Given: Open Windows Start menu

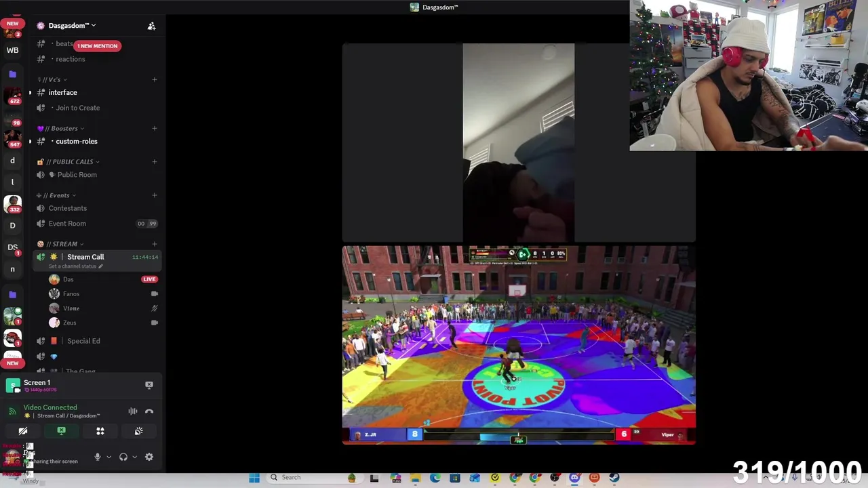Looking at the screenshot, I should click(254, 477).
